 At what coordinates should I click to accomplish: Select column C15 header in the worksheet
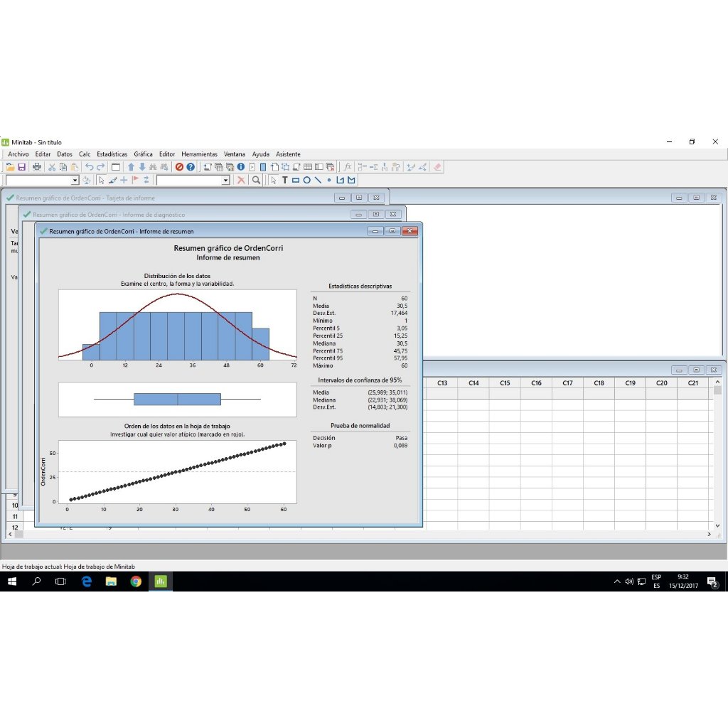504,382
